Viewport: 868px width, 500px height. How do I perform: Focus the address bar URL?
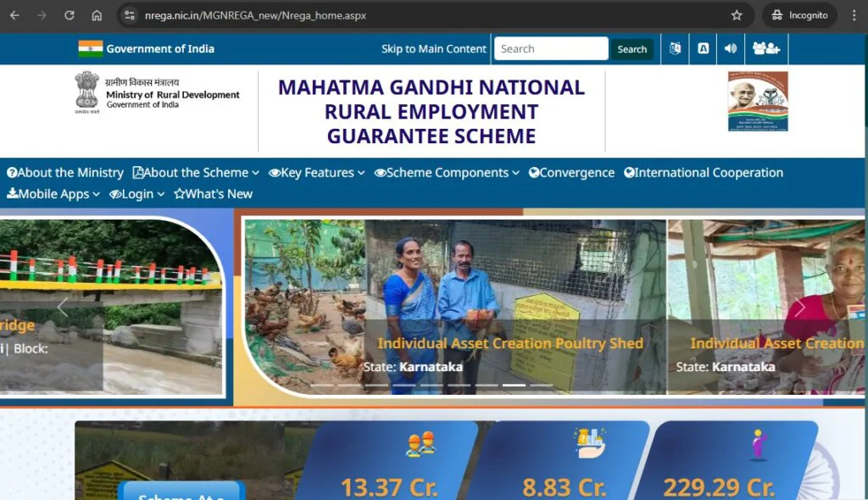255,15
